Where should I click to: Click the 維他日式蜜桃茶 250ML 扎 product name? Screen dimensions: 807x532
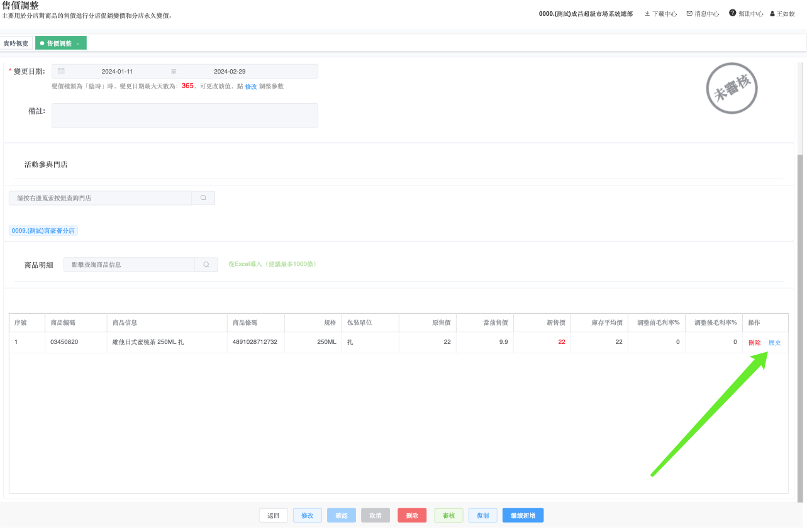pyautogui.click(x=148, y=342)
